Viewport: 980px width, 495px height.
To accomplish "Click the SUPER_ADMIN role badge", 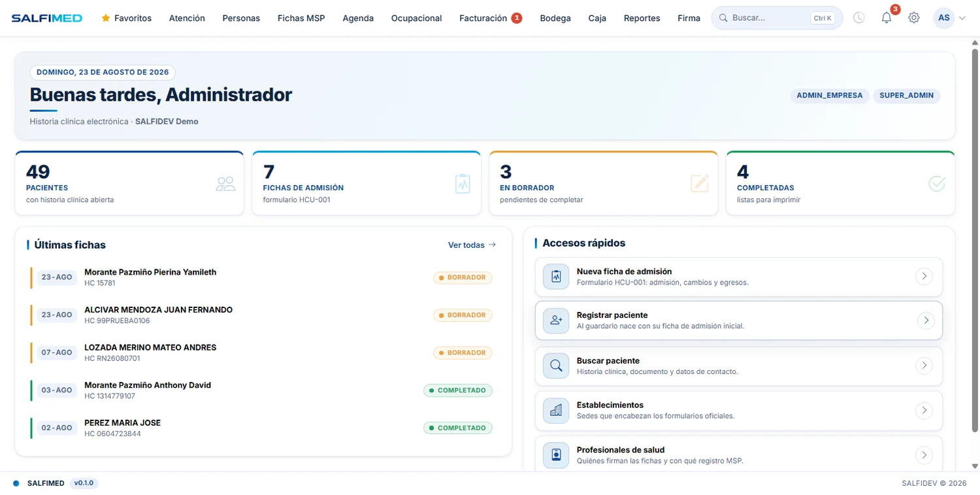I will [907, 95].
